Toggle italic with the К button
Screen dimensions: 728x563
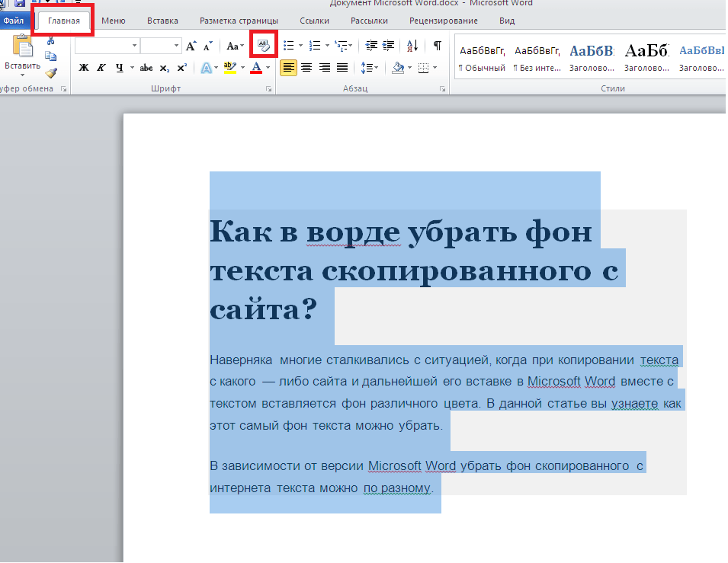(x=101, y=68)
